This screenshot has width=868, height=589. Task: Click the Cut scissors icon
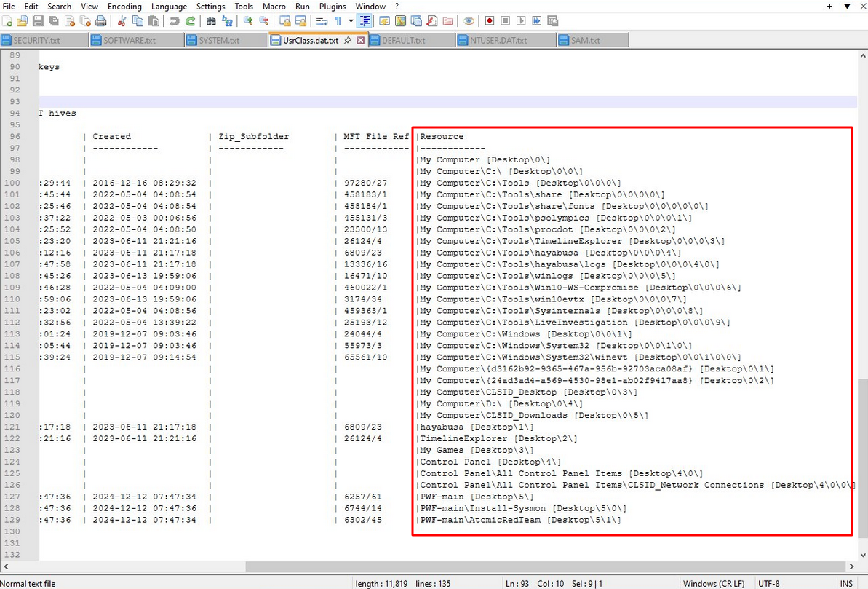(x=122, y=21)
